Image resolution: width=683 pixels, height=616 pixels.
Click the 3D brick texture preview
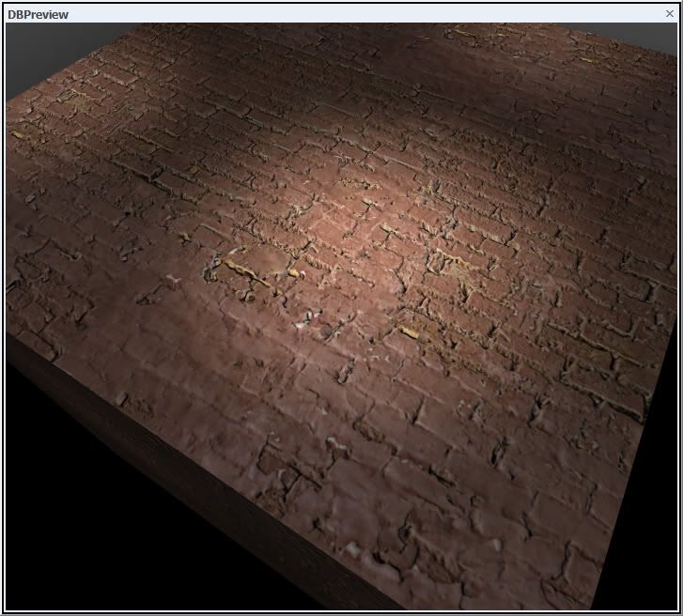click(342, 316)
